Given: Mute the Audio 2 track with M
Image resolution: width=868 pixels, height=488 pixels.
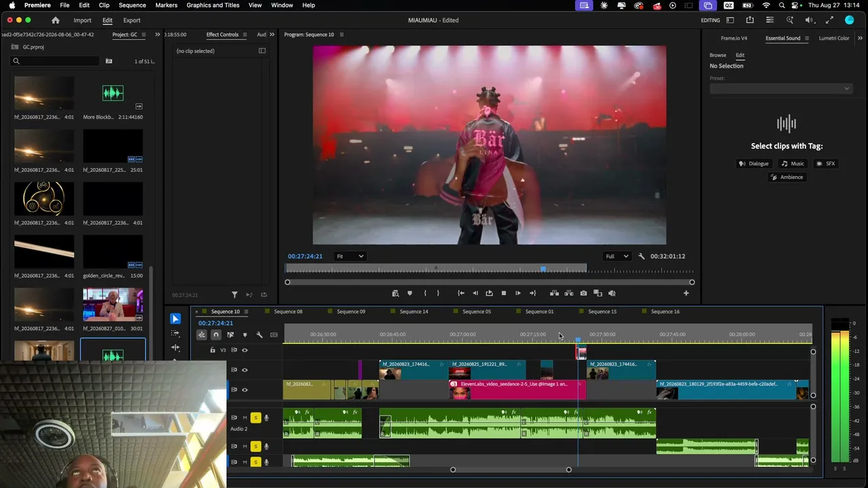Looking at the screenshot, I should pyautogui.click(x=245, y=418).
